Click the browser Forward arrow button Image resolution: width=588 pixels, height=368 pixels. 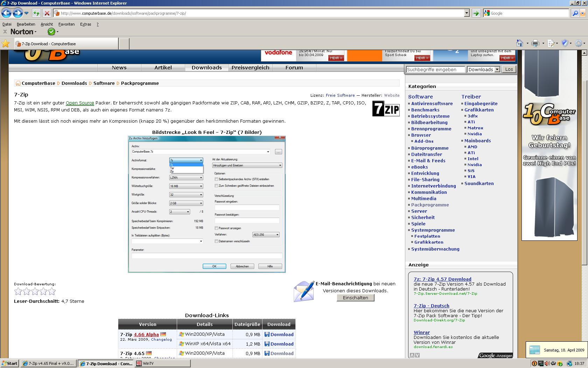coord(17,13)
